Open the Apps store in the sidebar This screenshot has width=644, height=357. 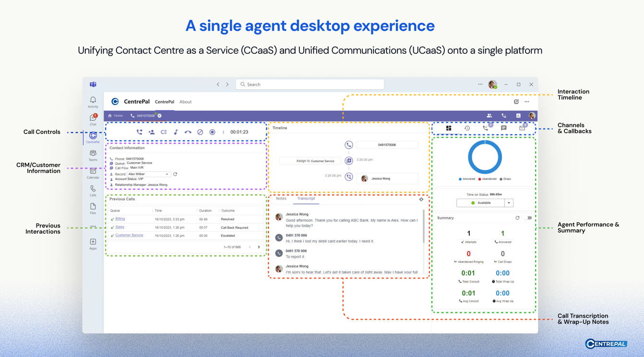(x=93, y=244)
